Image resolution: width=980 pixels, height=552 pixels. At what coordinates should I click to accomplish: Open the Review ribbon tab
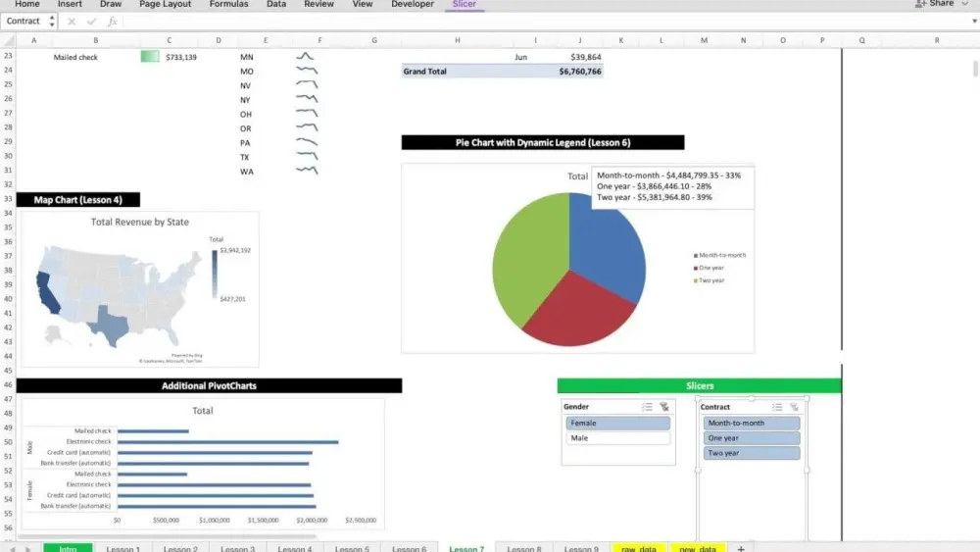coord(318,4)
